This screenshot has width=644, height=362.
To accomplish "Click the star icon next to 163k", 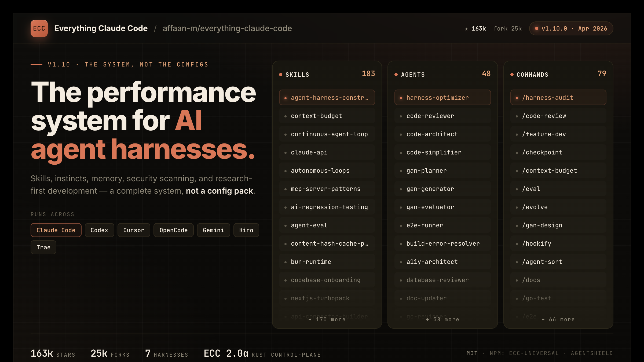I will tap(466, 28).
